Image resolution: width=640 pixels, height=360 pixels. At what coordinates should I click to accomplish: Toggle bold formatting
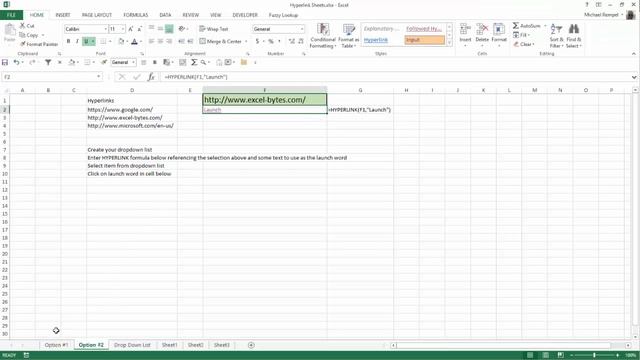tap(68, 41)
